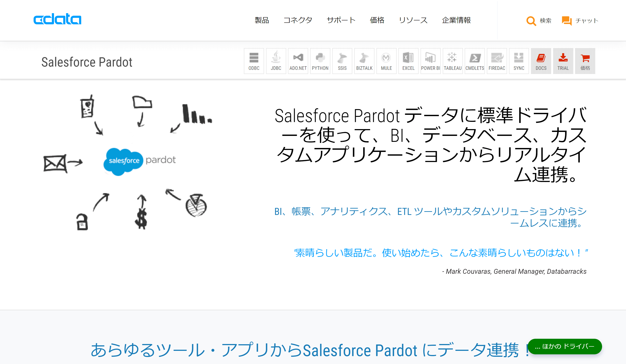
Task: Open the Excel add-in page
Action: coord(408,60)
